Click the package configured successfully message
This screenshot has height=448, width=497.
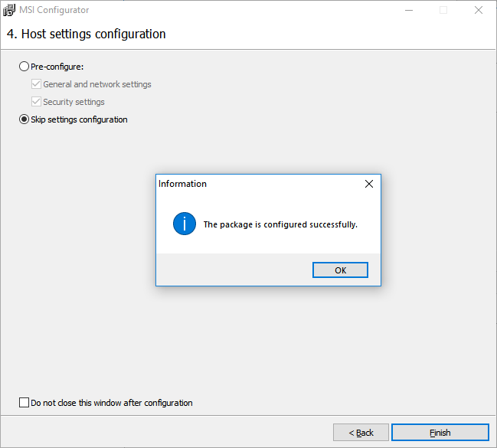pyautogui.click(x=280, y=224)
